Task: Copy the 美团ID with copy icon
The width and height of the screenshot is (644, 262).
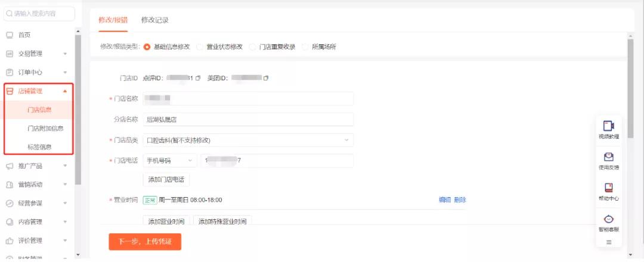Action: pos(266,78)
